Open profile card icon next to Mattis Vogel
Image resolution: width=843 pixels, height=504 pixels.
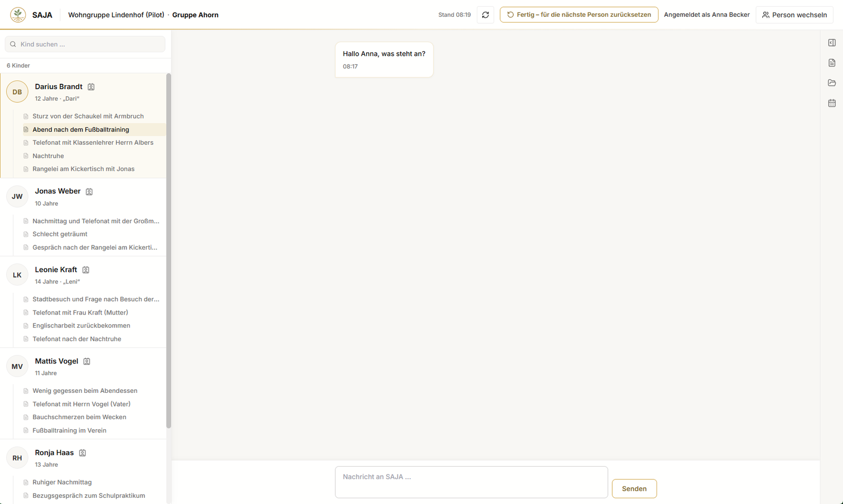[x=87, y=361]
